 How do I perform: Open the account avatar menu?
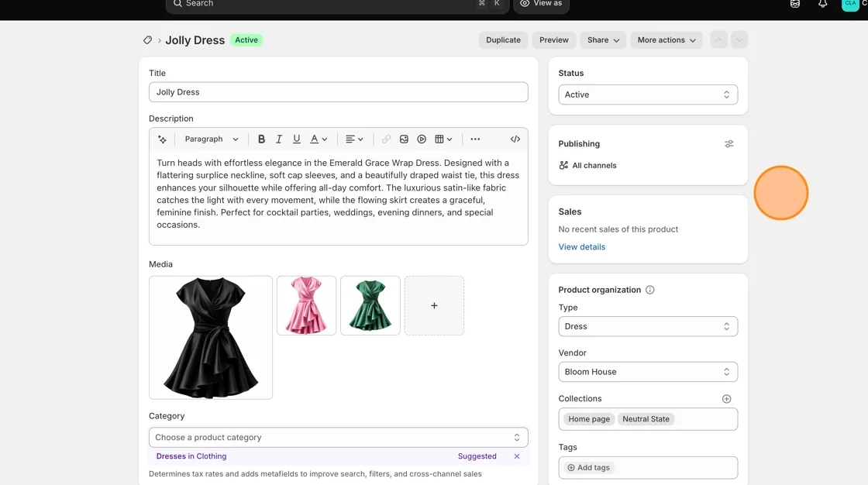click(x=850, y=4)
